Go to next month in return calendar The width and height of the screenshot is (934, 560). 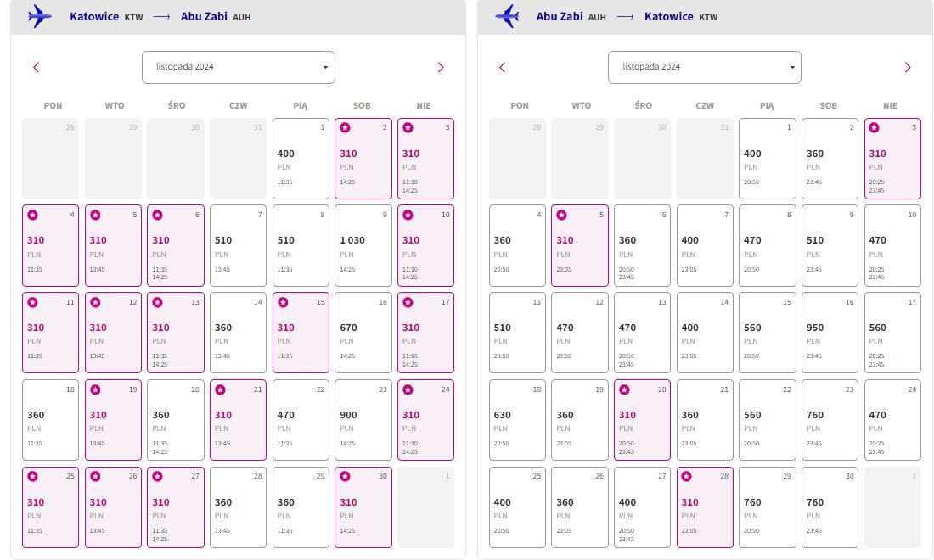click(x=908, y=67)
